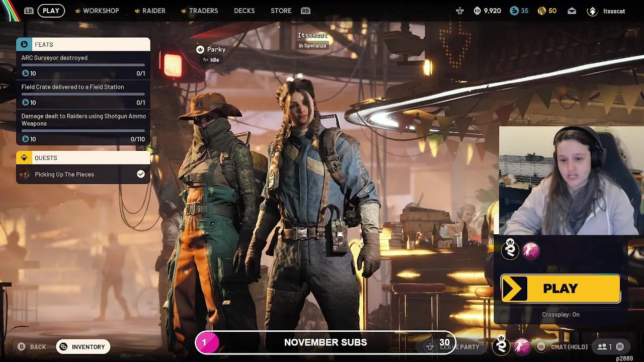Click the 9,920 coin balance value
The width and height of the screenshot is (644, 362).
492,11
